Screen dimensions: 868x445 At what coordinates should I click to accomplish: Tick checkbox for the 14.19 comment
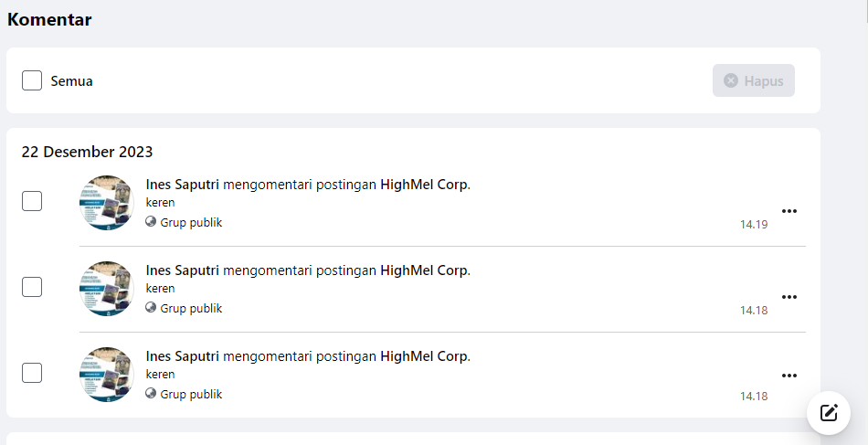coord(32,201)
